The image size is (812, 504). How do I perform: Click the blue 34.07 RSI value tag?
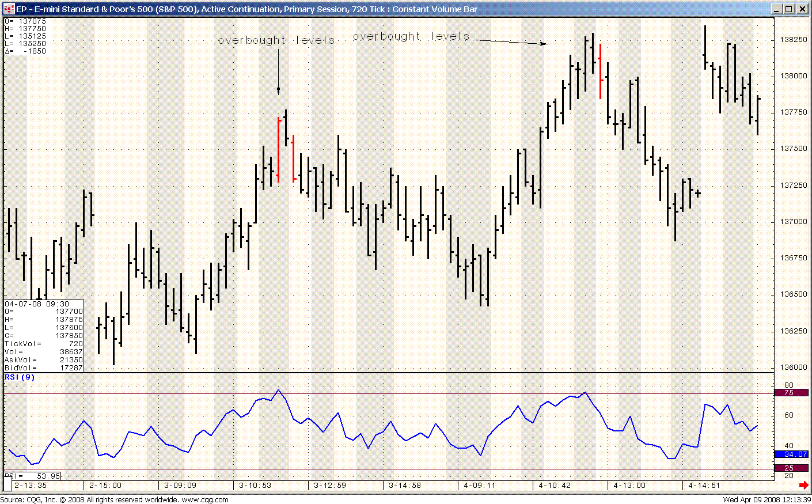click(791, 454)
